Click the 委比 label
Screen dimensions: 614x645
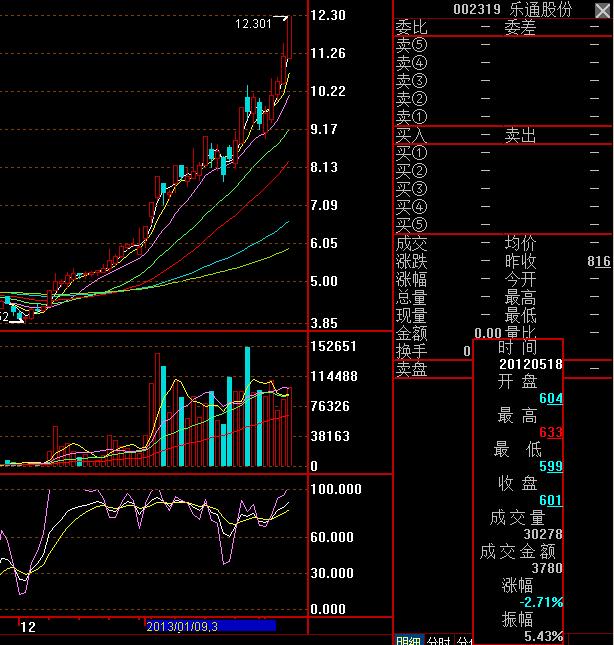click(x=410, y=27)
